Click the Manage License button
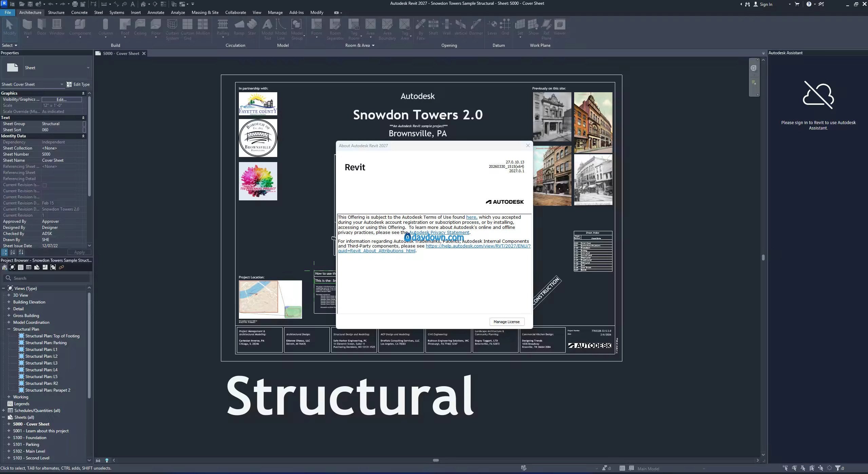 click(x=506, y=322)
